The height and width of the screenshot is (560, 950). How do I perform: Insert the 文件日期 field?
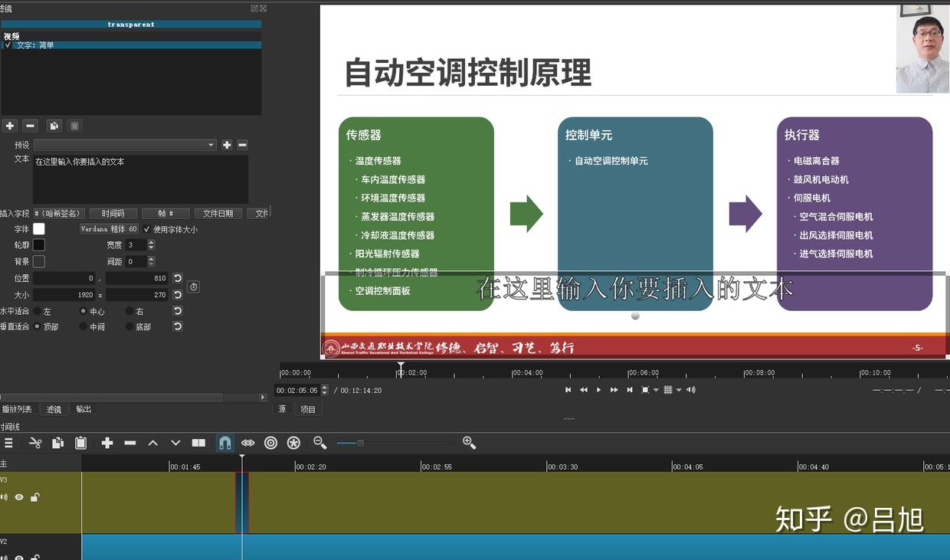click(218, 214)
